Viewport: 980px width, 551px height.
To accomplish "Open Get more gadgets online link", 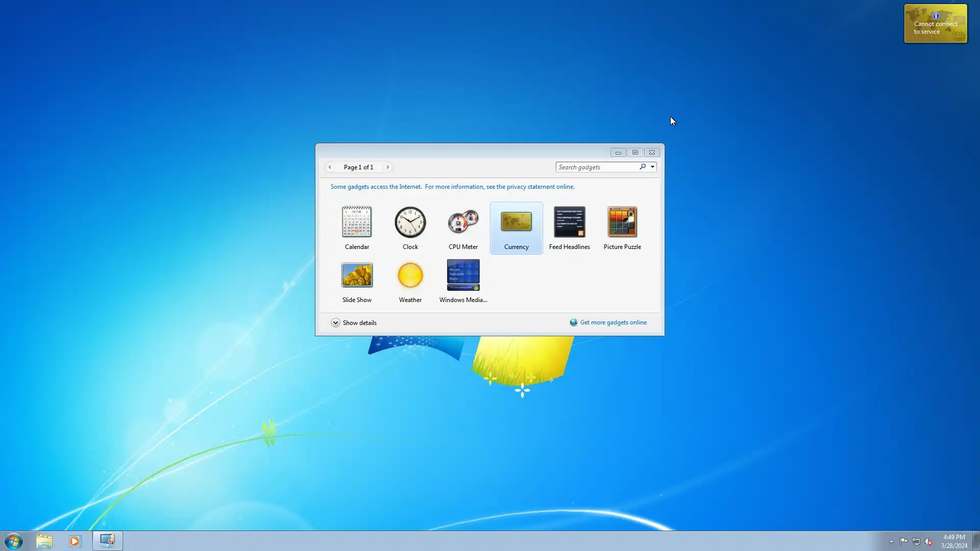I will tap(612, 322).
